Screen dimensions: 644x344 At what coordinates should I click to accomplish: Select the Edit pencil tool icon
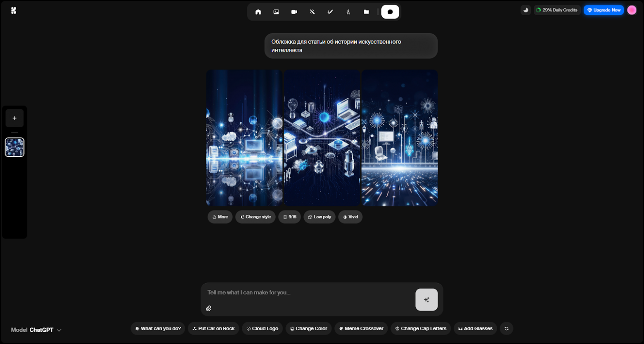tap(330, 12)
